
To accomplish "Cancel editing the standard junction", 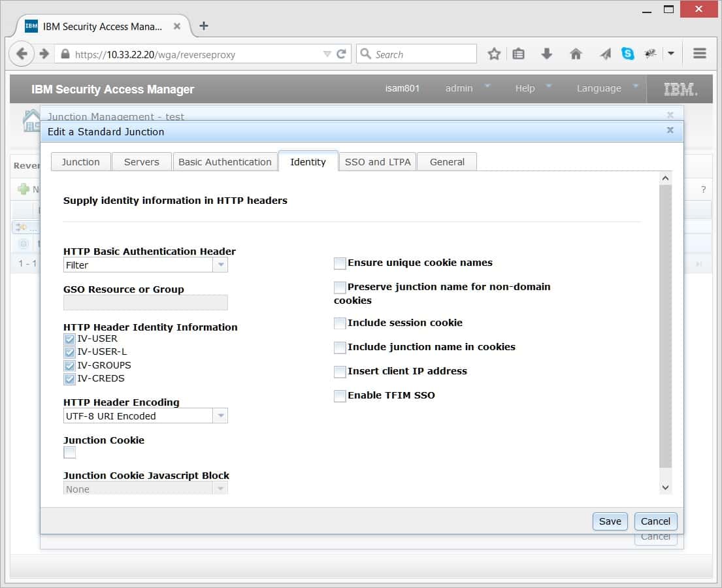I will tap(655, 521).
